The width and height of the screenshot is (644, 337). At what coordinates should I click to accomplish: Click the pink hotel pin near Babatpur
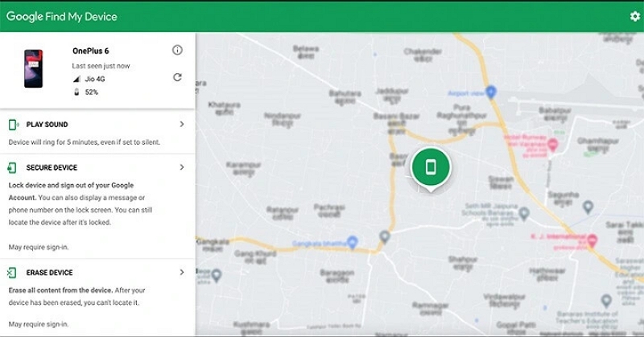pyautogui.click(x=552, y=146)
